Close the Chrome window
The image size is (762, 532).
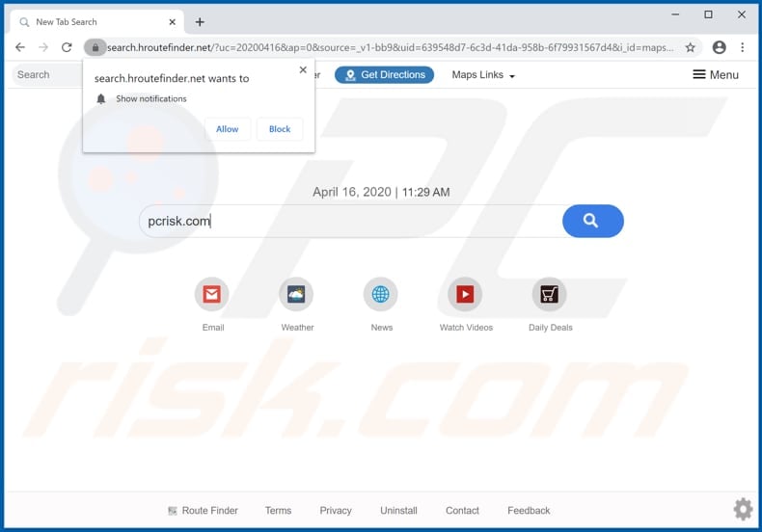pos(742,14)
